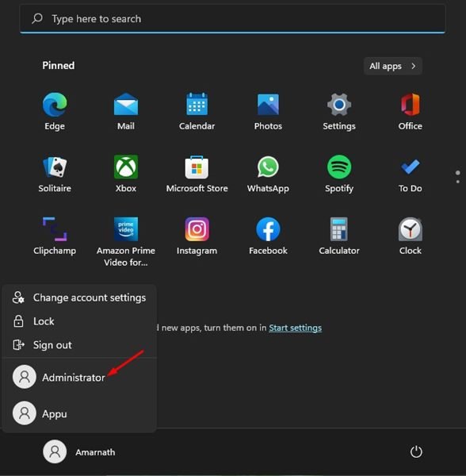Select Change account settings
This screenshot has width=466, height=476.
[x=79, y=297]
